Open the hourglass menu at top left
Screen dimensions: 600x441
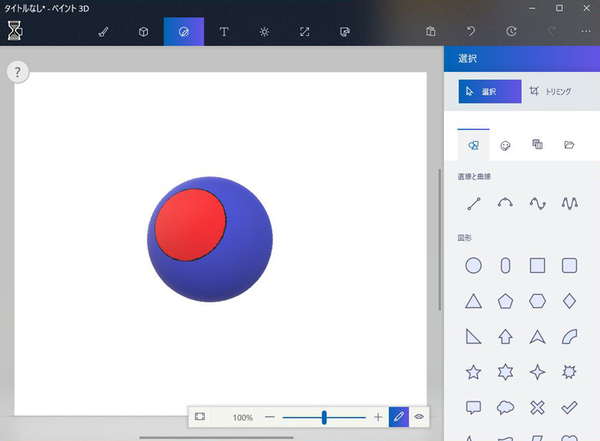[15, 31]
